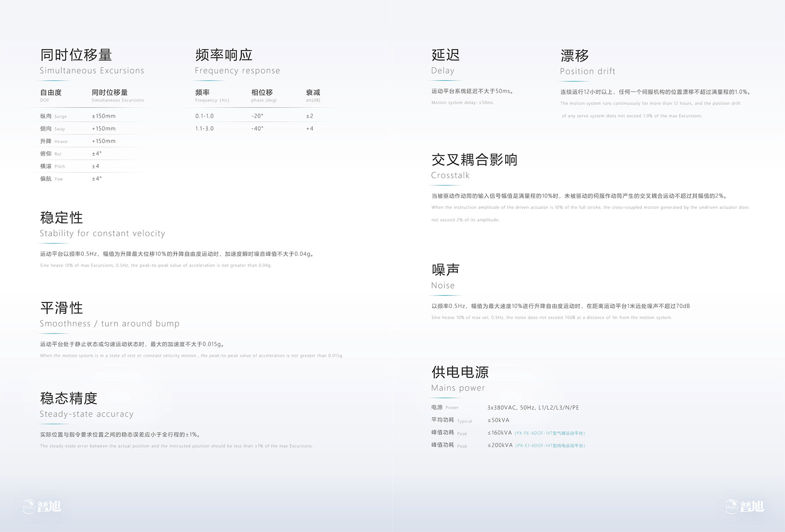
Task: Click the PUXU logo at bottom right
Action: (x=744, y=507)
